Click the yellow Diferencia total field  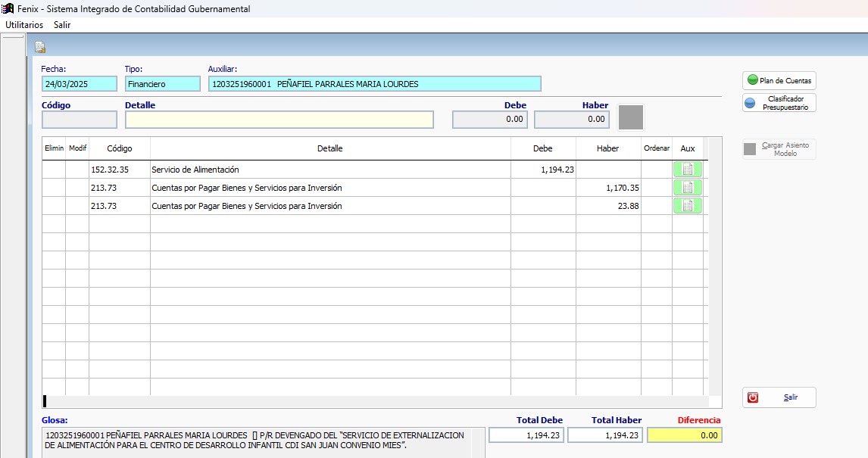(x=685, y=435)
